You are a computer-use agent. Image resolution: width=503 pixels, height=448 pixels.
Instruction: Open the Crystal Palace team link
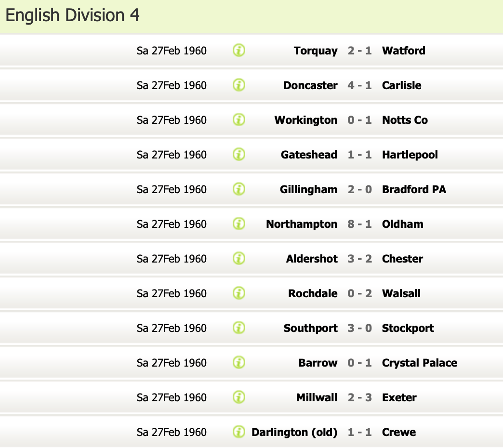click(x=419, y=363)
